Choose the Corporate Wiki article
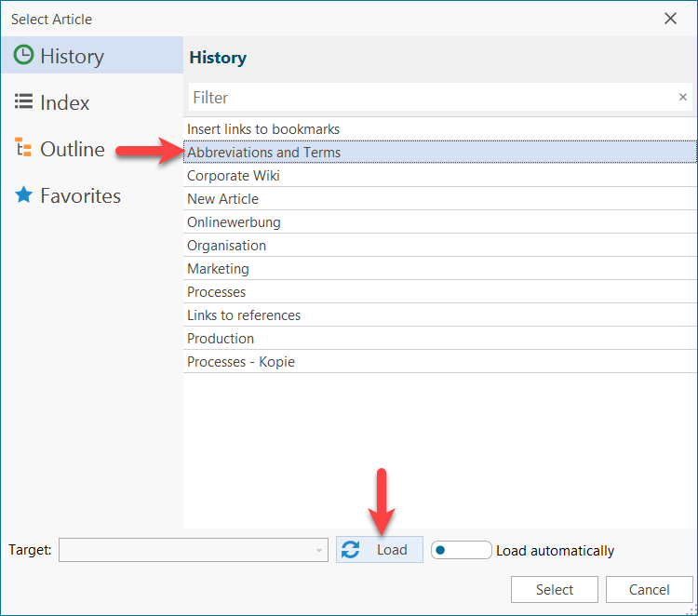 [x=234, y=176]
